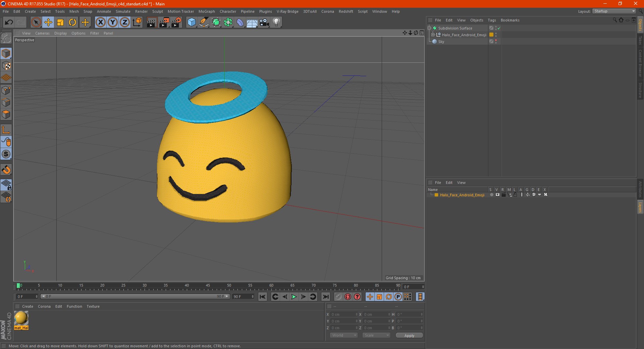Open the Simulate menu
The width and height of the screenshot is (644, 349).
click(x=123, y=11)
